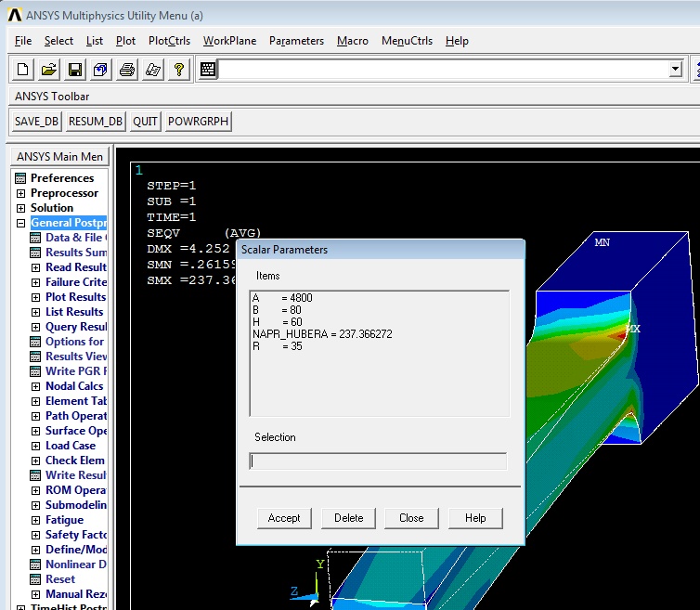This screenshot has width=700, height=610.
Task: Click the Results Summary icon
Action: [35, 253]
